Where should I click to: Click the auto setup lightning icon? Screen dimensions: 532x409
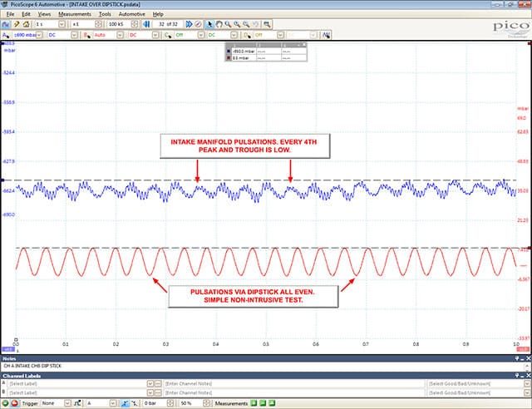[x=16, y=24]
